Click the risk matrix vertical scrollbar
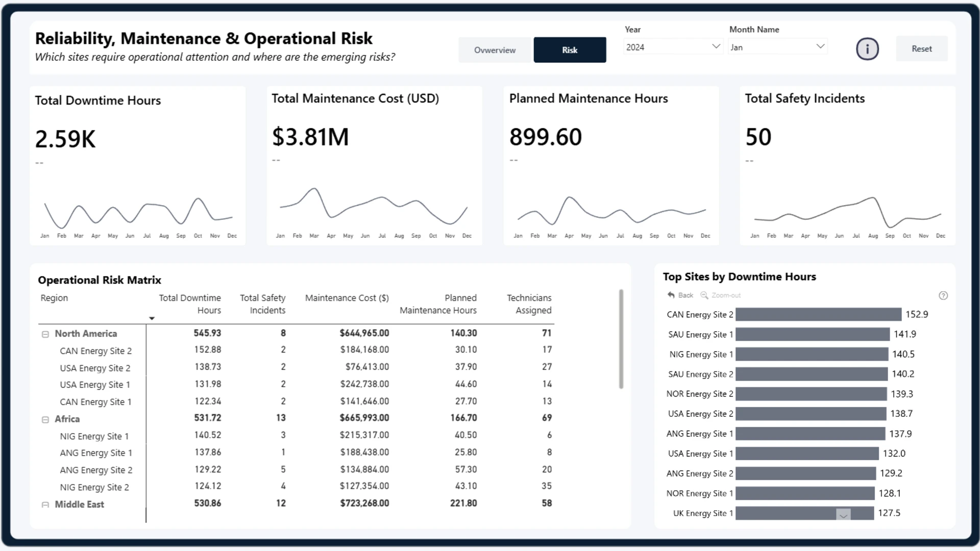 tap(621, 339)
